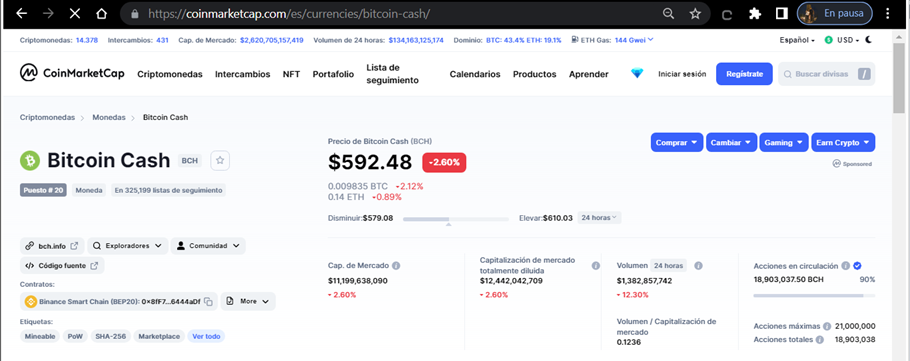Screen dimensions: 910x361
Task: Open Cambiar dropdown button
Action: (731, 142)
